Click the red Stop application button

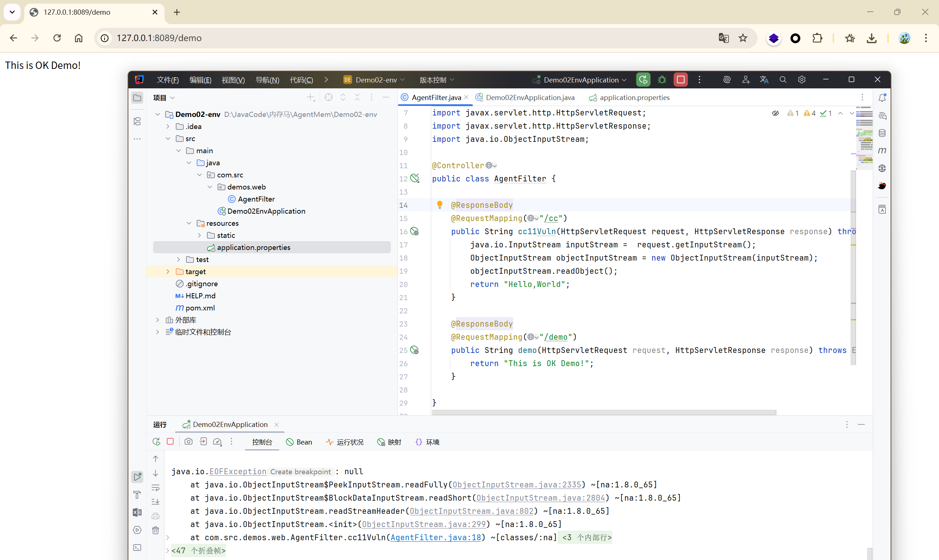coord(680,80)
